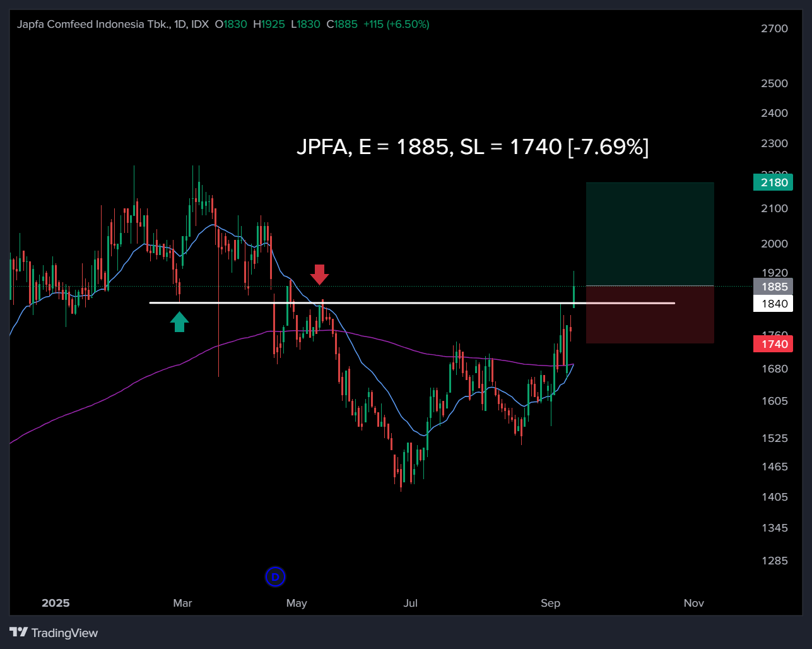Click the Nov label on time axis

(694, 603)
